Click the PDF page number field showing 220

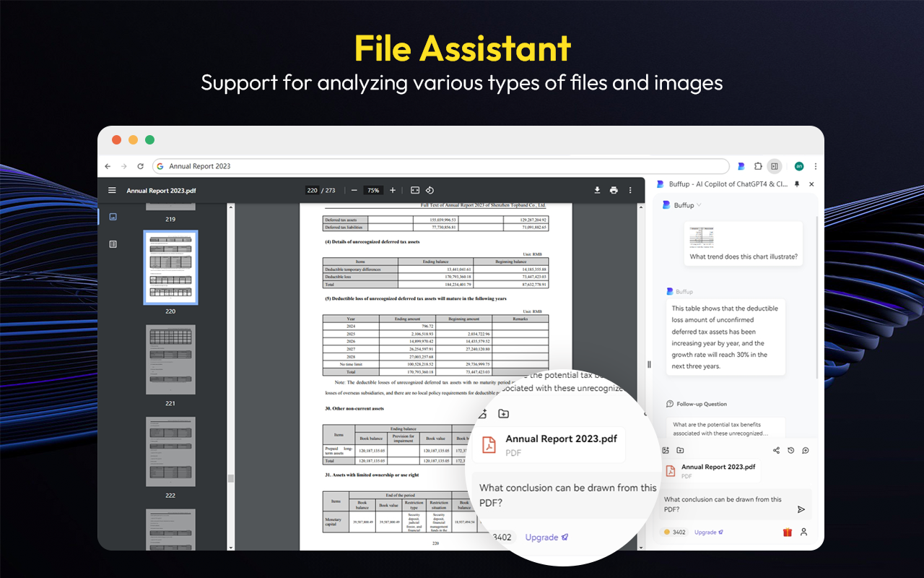pos(312,190)
